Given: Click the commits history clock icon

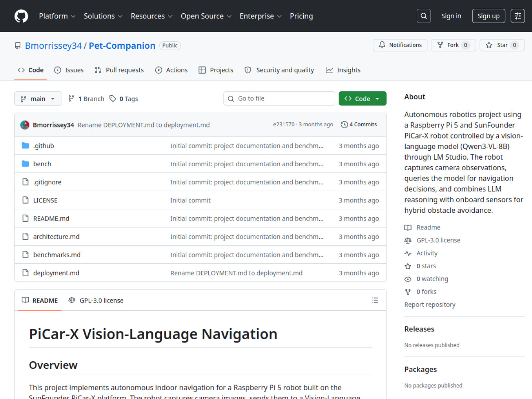Looking at the screenshot, I should pos(344,125).
